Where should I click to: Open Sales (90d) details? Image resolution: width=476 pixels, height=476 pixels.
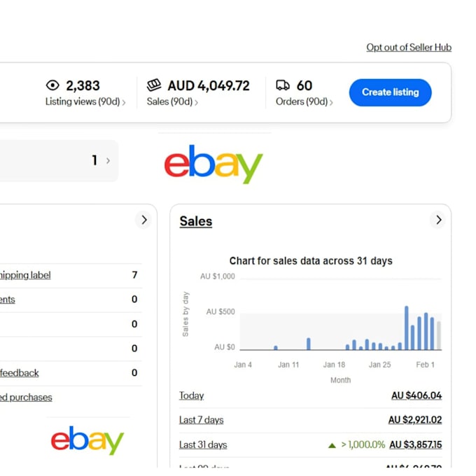(x=172, y=101)
